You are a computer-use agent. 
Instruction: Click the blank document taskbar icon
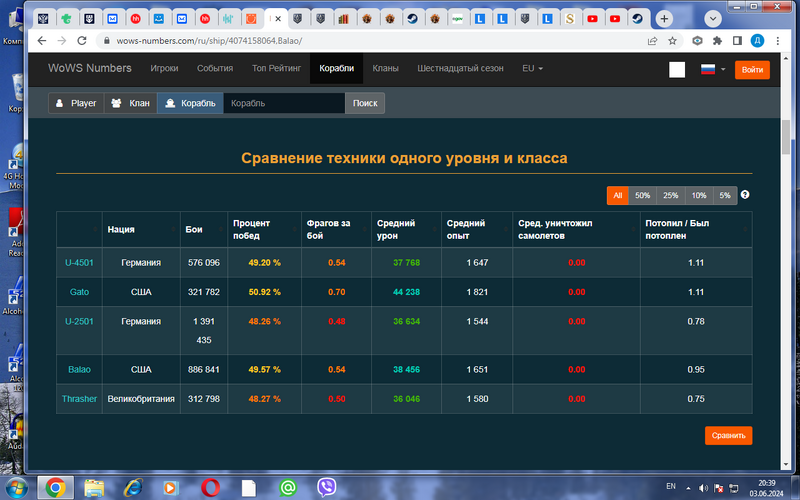coord(249,488)
